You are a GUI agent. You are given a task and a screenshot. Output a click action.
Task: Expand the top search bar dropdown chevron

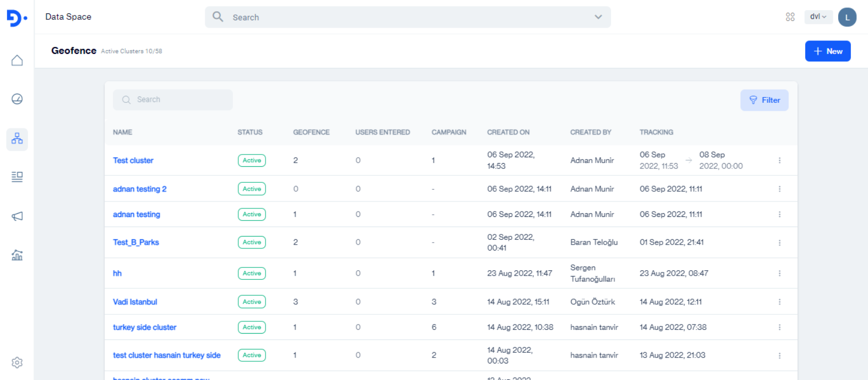coord(598,17)
